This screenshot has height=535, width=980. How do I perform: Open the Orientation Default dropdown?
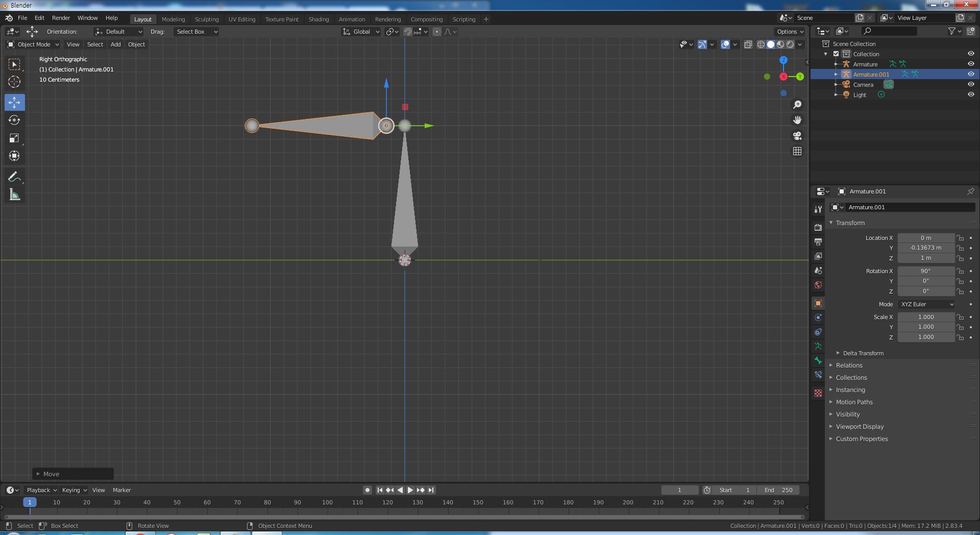(x=118, y=32)
